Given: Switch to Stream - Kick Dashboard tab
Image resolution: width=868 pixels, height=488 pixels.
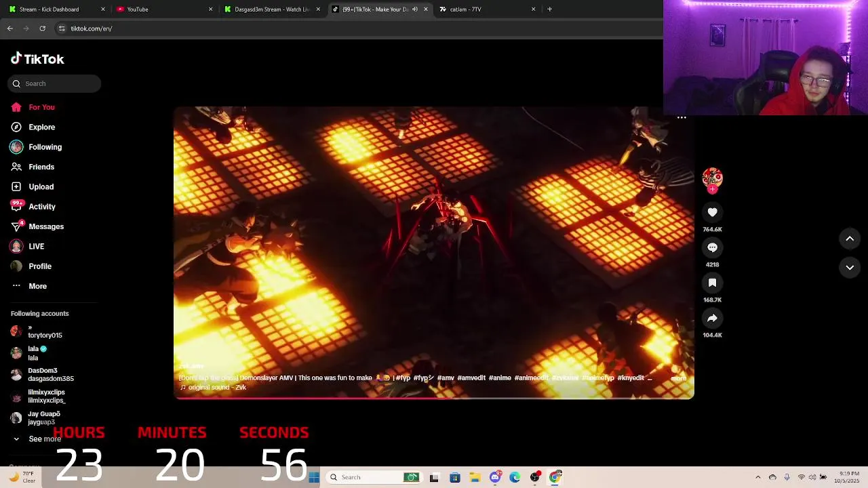Looking at the screenshot, I should (x=57, y=9).
